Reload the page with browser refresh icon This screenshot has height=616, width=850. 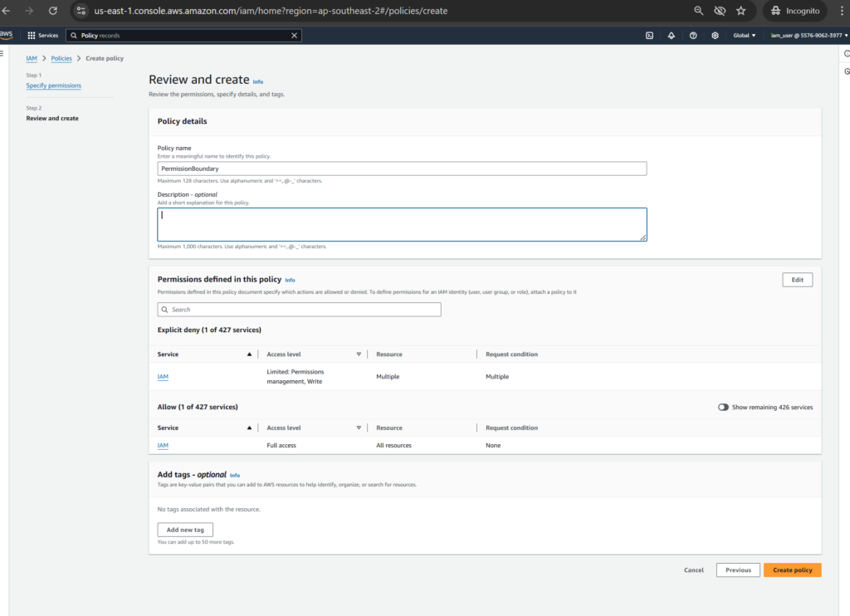[x=53, y=11]
